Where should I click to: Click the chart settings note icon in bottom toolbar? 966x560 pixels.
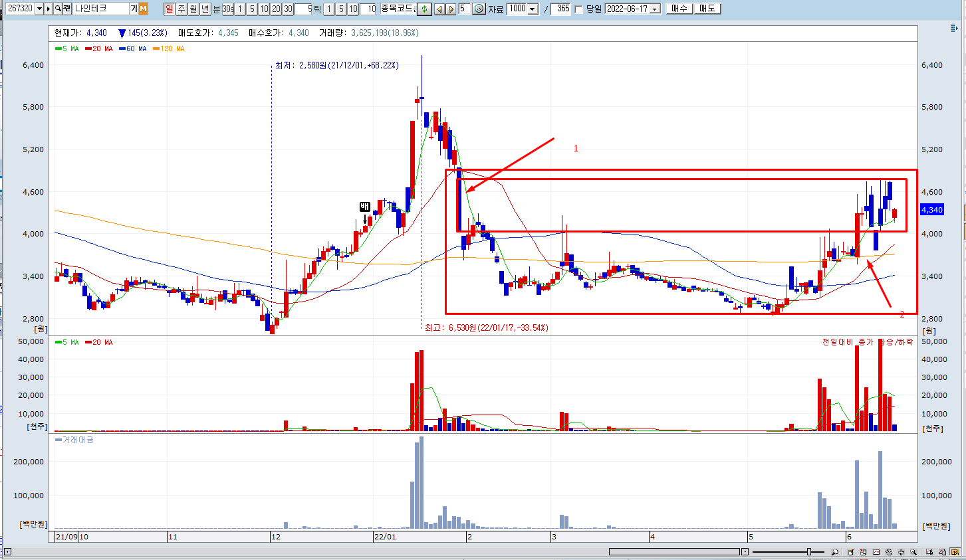[850, 552]
